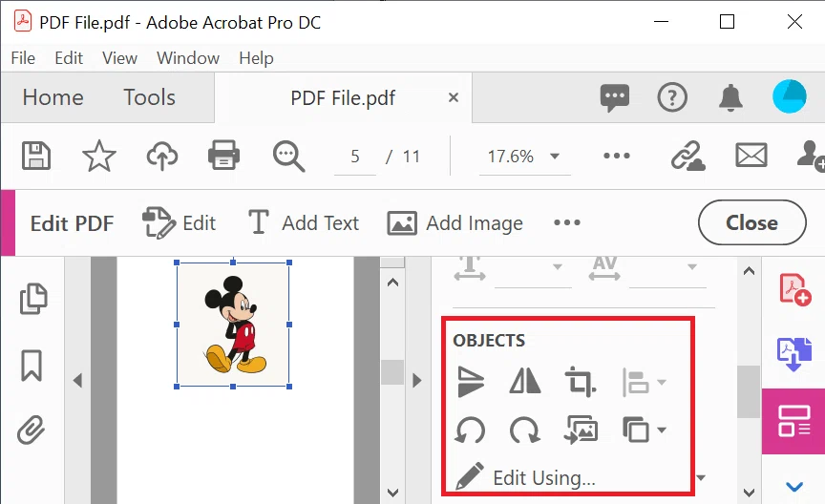Click document scrollbar up arrow

coord(392,283)
